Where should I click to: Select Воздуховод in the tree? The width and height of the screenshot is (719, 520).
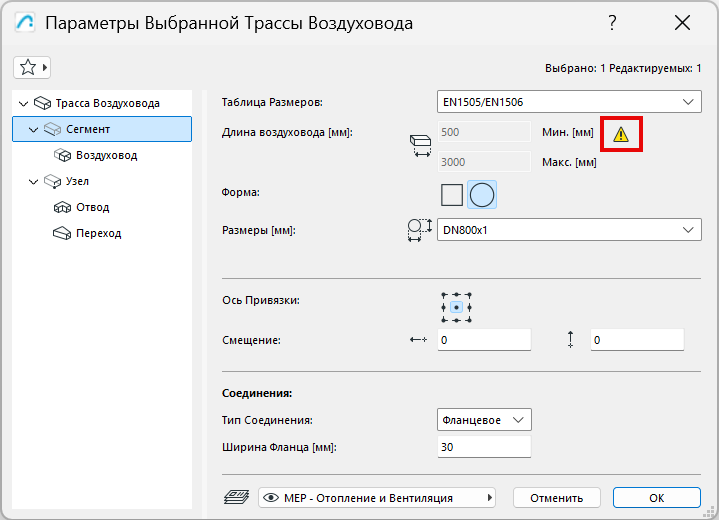coord(106,156)
